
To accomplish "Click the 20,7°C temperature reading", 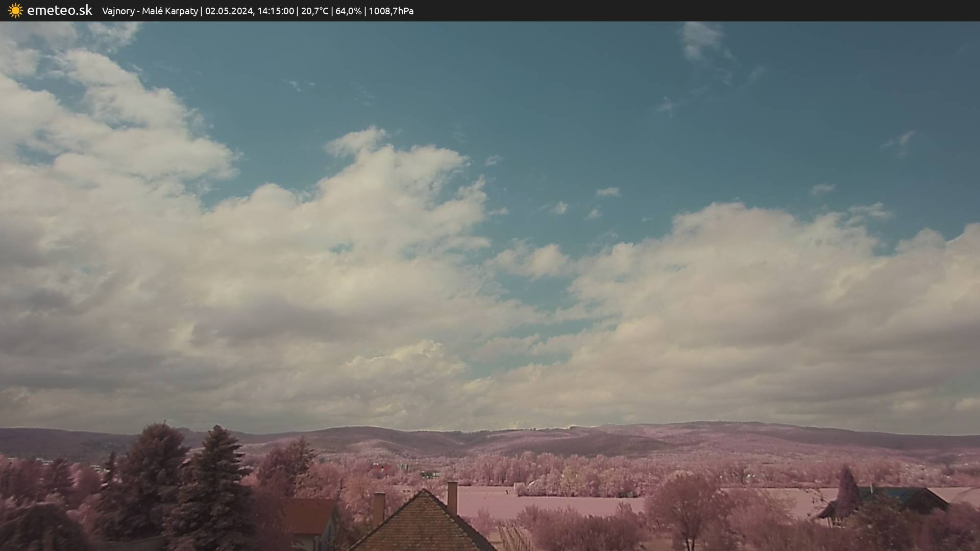I will (x=314, y=11).
